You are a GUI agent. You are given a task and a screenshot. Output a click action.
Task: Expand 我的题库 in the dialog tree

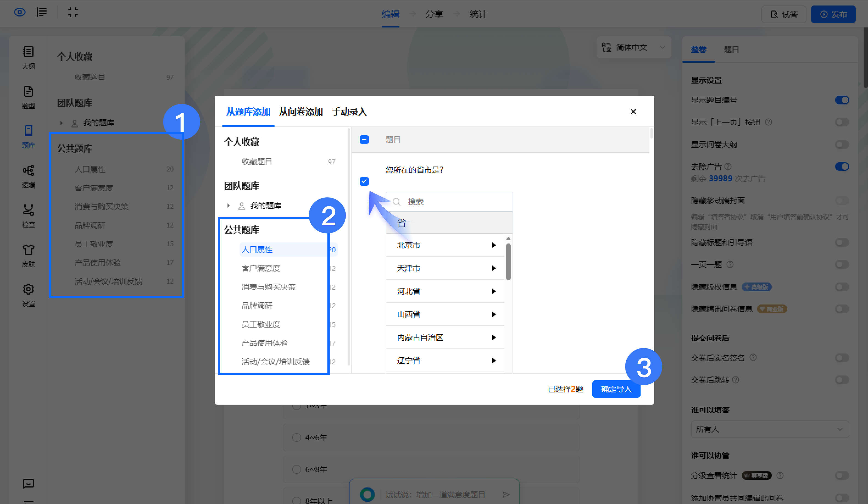[228, 206]
